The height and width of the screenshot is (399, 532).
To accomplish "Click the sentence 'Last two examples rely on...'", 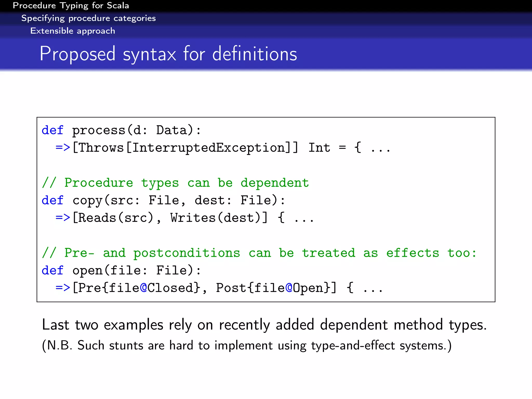I will 264,325.
